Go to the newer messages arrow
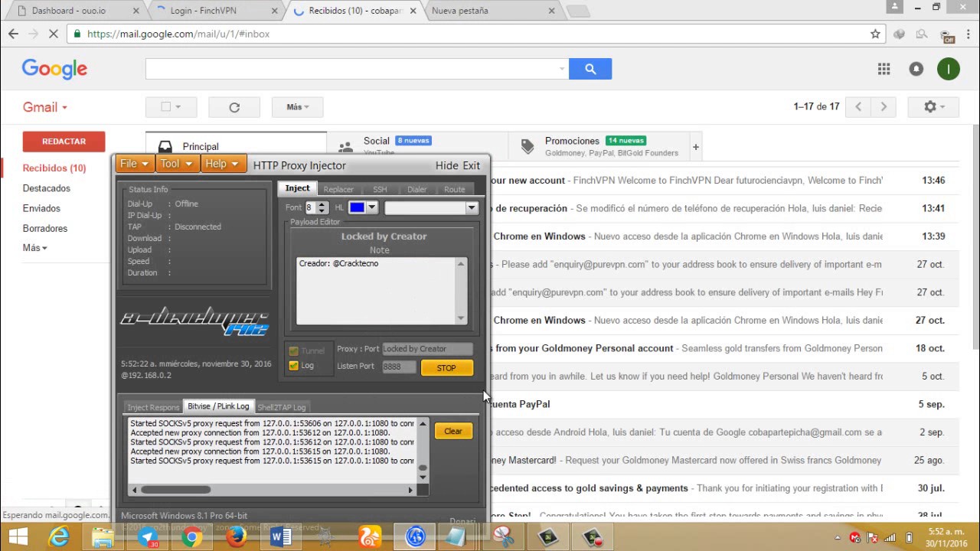 click(858, 107)
